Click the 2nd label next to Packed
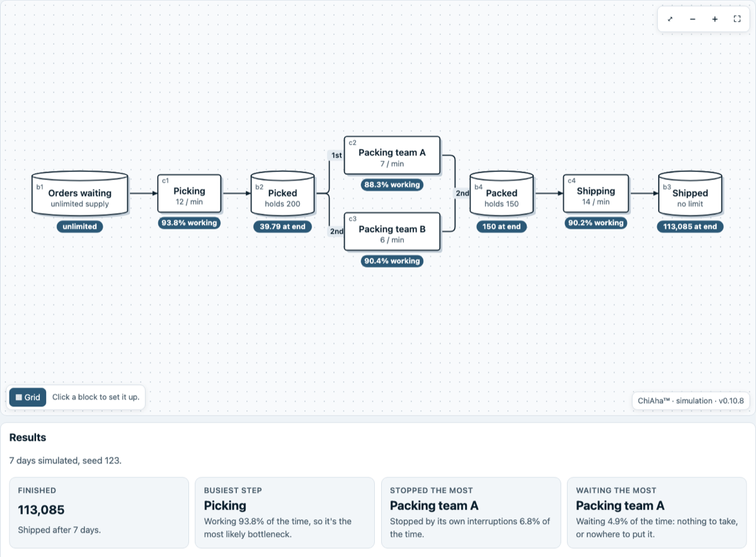The width and height of the screenshot is (756, 557). coord(462,193)
